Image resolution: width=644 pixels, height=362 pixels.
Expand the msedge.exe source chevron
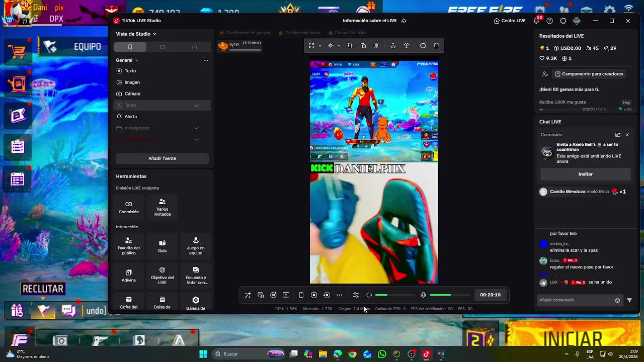click(197, 128)
